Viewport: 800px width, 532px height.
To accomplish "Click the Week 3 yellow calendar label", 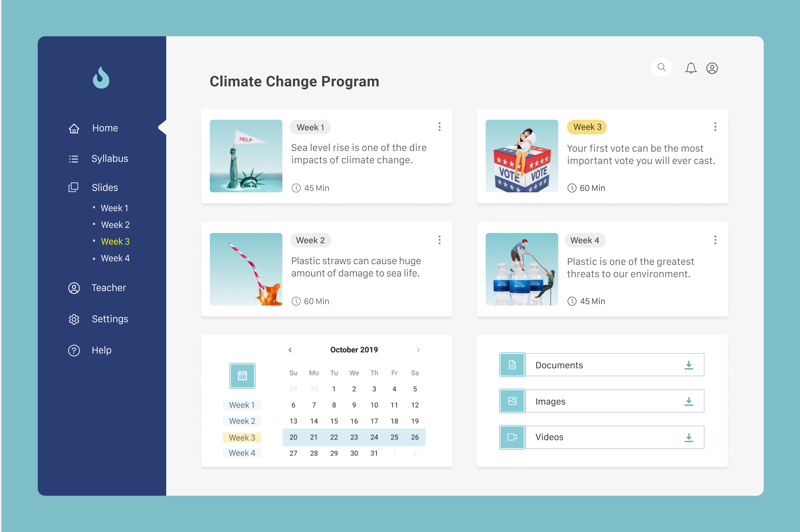I will 242,438.
